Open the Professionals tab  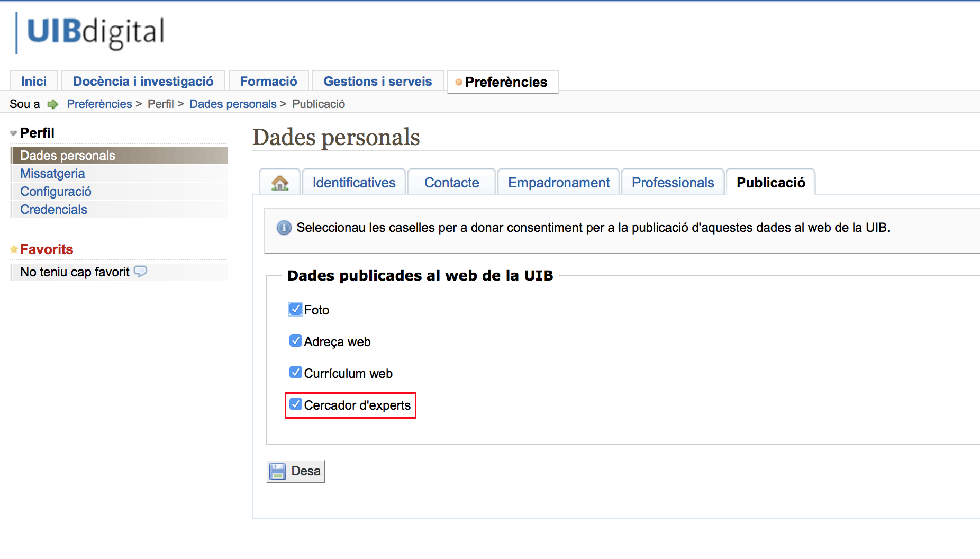[673, 183]
